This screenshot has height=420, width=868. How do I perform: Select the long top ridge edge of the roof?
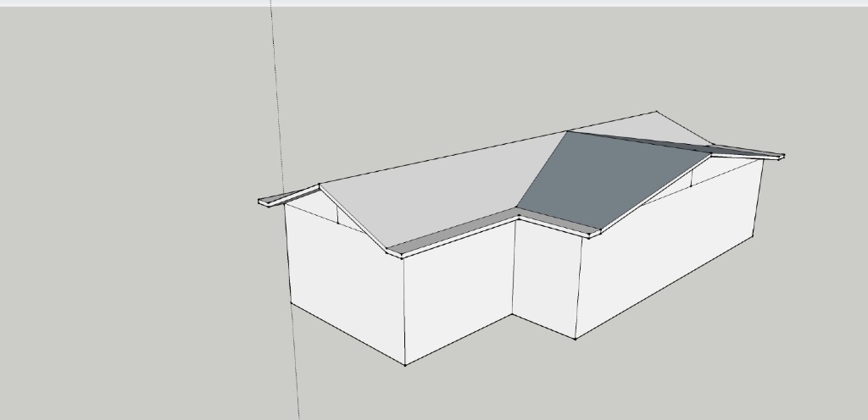click(x=441, y=157)
